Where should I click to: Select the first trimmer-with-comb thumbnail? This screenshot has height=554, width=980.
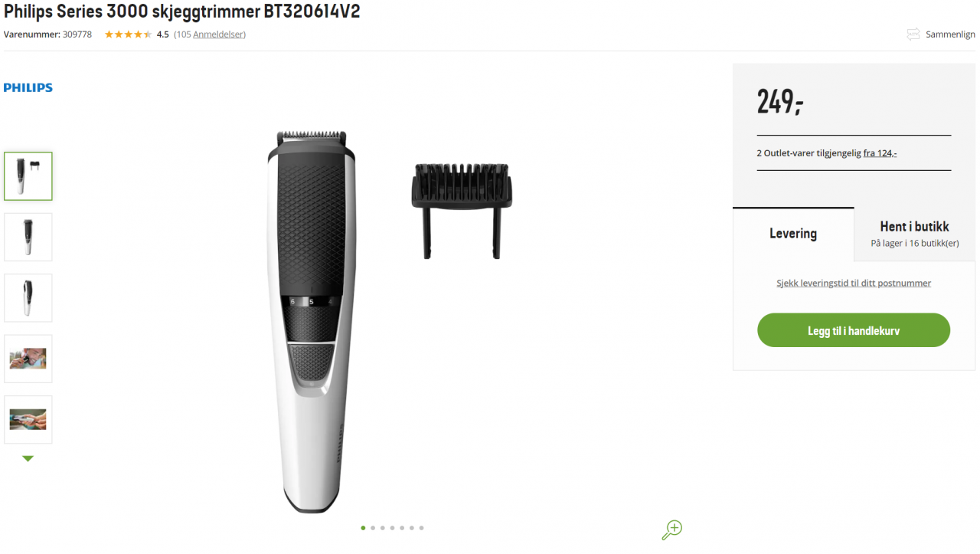(x=28, y=176)
